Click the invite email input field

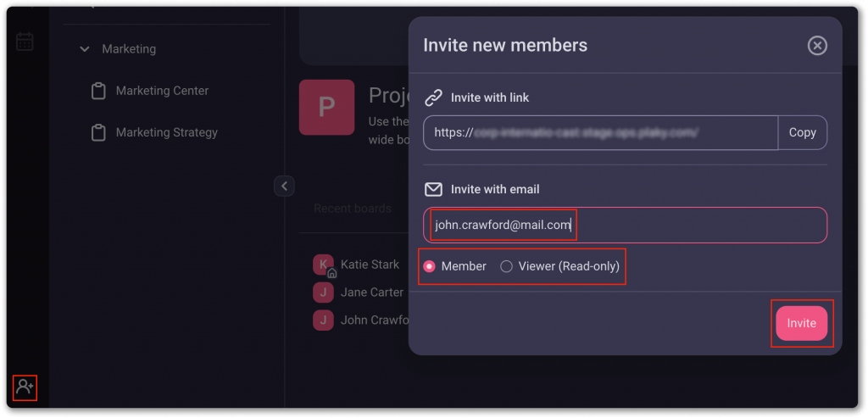point(626,225)
